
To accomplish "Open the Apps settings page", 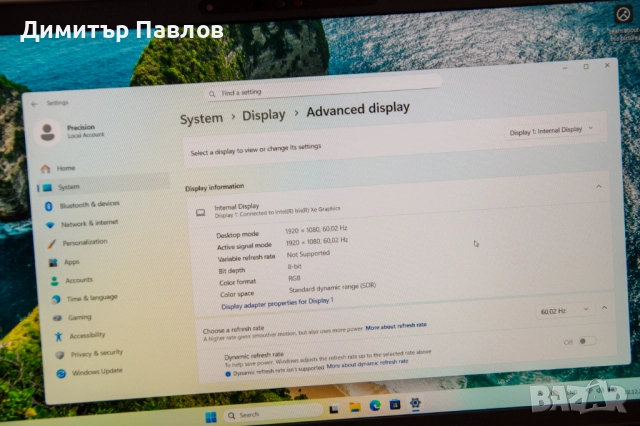I will tap(71, 262).
